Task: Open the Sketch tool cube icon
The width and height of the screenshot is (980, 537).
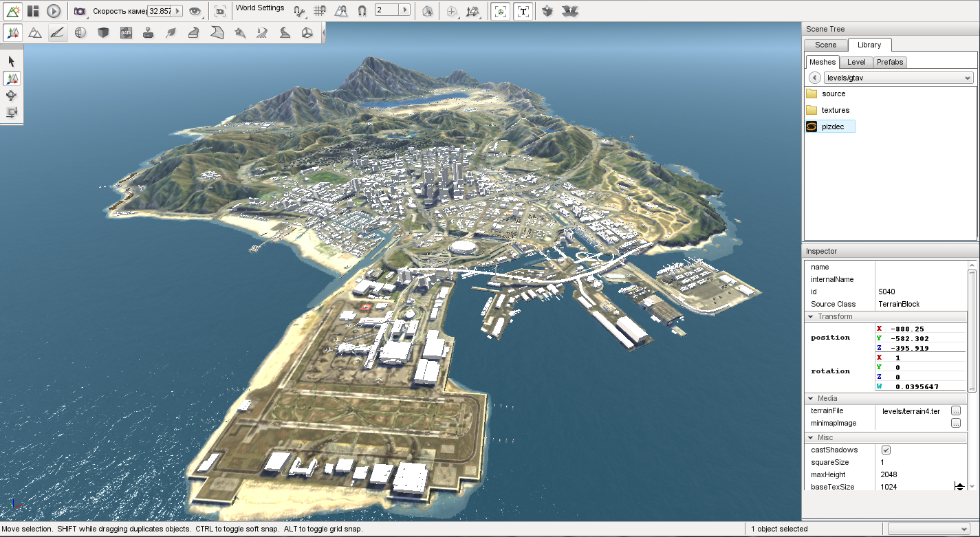Action: coord(103,32)
